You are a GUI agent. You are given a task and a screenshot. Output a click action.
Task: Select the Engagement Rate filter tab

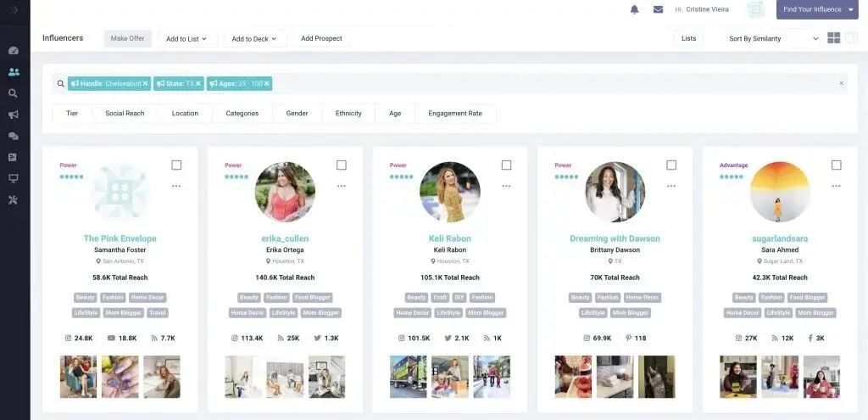pos(455,114)
